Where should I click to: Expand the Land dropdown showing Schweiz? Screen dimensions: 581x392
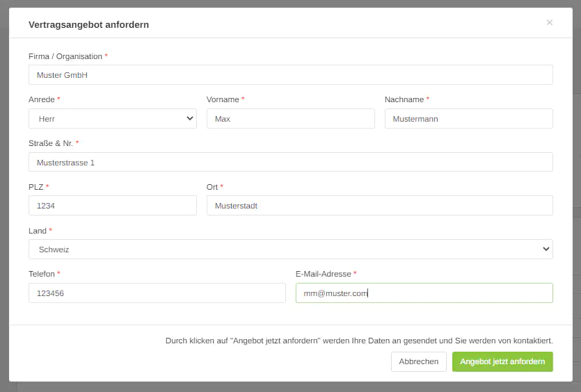(290, 250)
